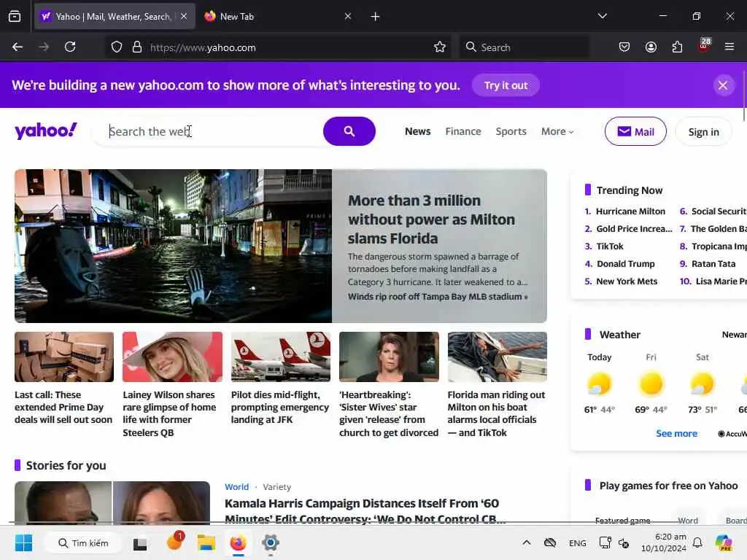Open Settings gear in taskbar
Viewport: 747px width, 560px height.
click(x=270, y=542)
